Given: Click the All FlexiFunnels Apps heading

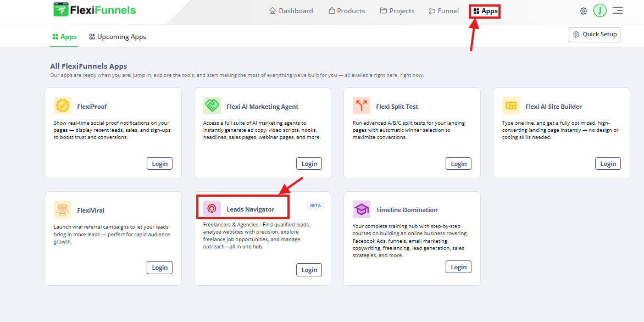Looking at the screenshot, I should click(x=88, y=66).
